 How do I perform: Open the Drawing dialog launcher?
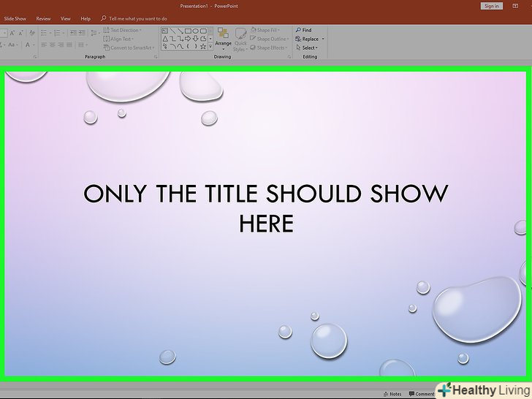click(x=289, y=57)
